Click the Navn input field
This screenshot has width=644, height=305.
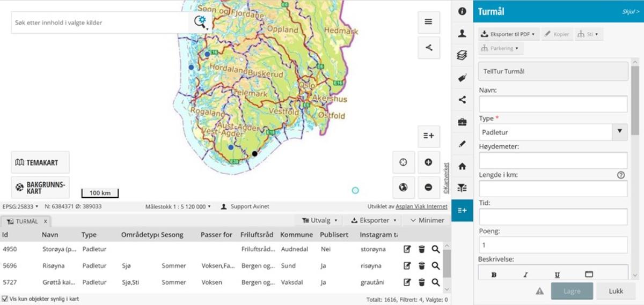pyautogui.click(x=553, y=104)
